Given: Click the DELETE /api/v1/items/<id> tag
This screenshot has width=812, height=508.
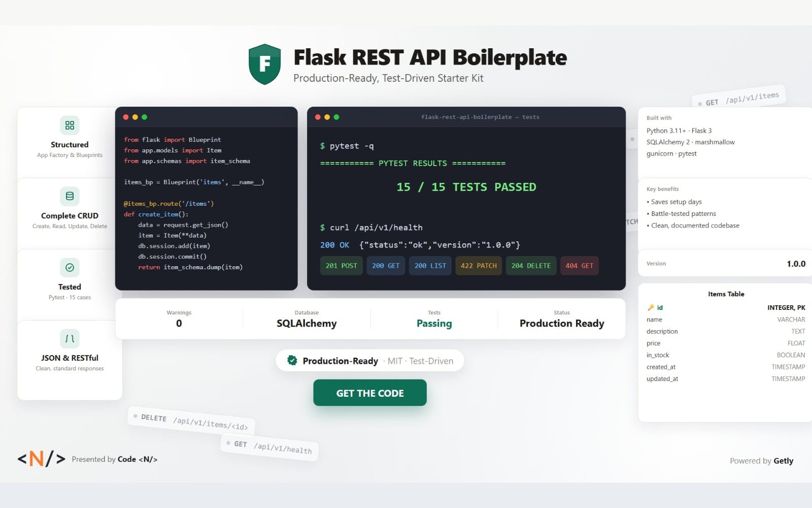Looking at the screenshot, I should click(x=191, y=421).
